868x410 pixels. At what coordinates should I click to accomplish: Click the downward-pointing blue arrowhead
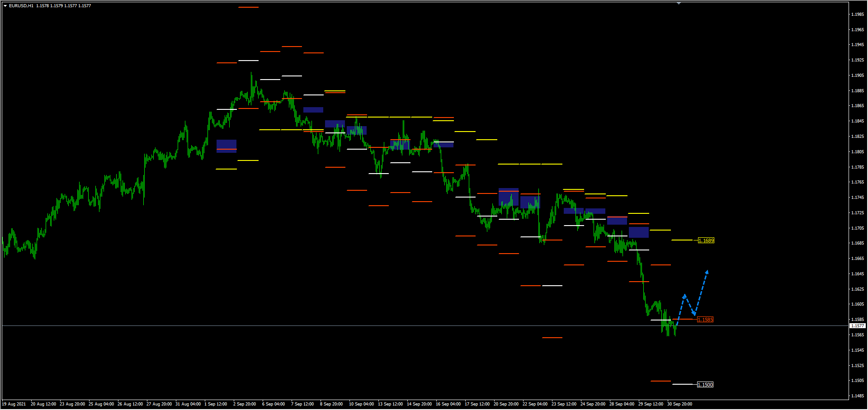click(694, 313)
